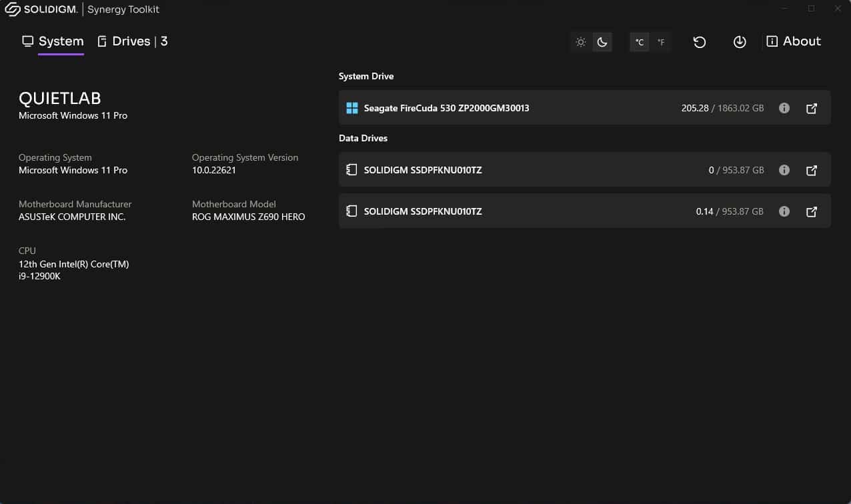Click the Data Drives heading
The width and height of the screenshot is (851, 504).
363,138
